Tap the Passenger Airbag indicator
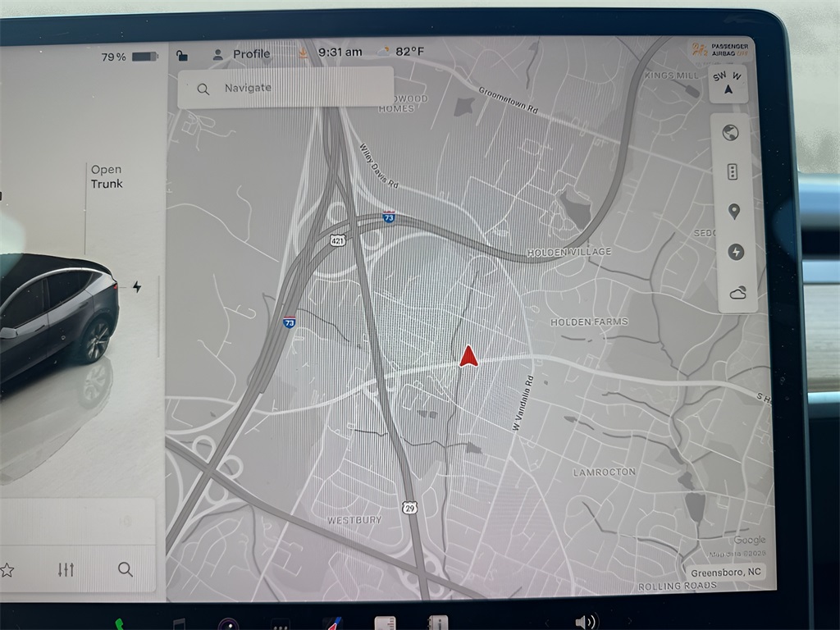 coord(710,50)
